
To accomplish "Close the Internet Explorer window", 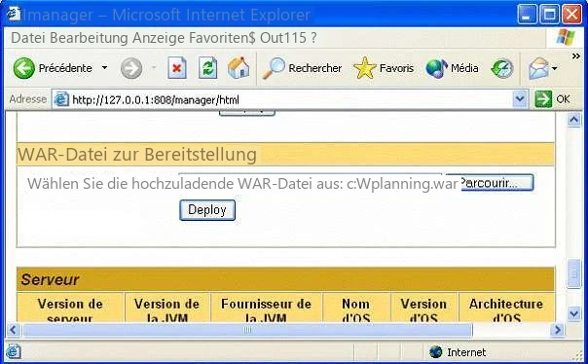I will pyautogui.click(x=572, y=15).
